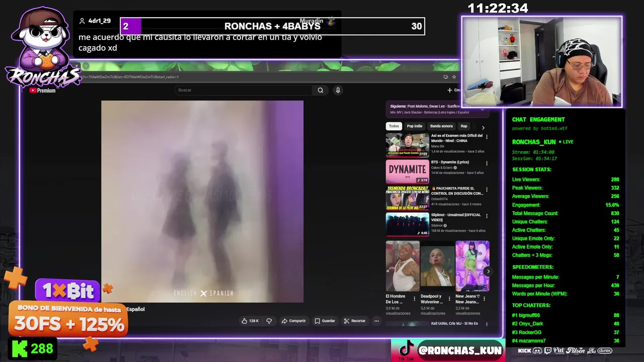The image size is (644, 362).
Task: Open options for New Jeans short
Action: [485, 299]
